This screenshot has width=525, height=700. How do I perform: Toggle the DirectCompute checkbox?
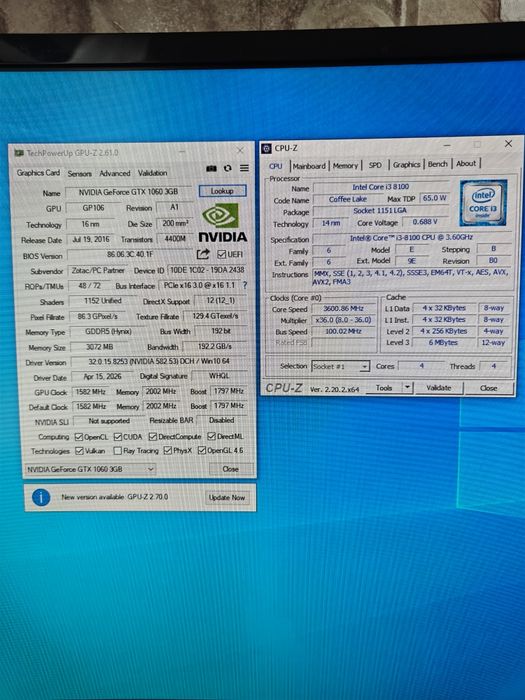click(153, 436)
